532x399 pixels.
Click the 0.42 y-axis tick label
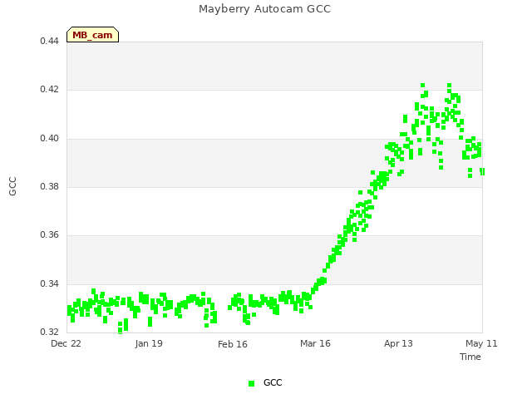[x=49, y=89]
